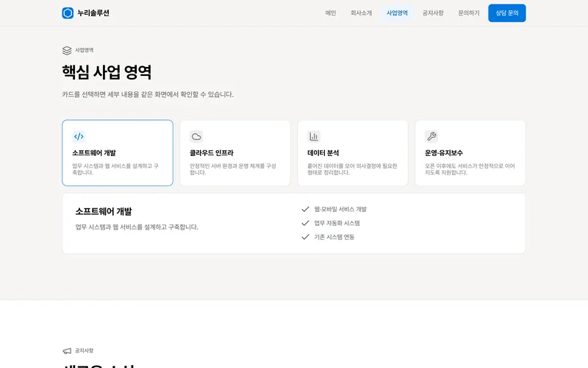Select the 소프트웨어 개발 card title
The height and width of the screenshot is (368, 588).
point(94,153)
